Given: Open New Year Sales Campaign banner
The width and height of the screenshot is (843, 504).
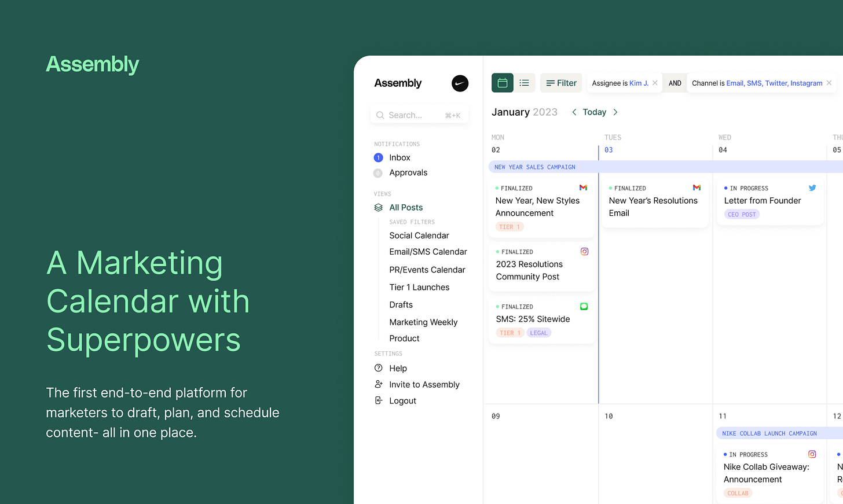Looking at the screenshot, I should click(666, 167).
